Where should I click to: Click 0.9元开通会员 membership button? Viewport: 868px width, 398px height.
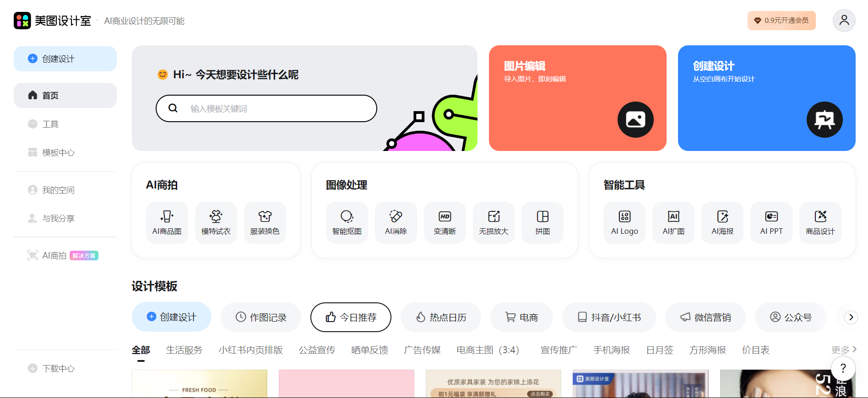(782, 21)
